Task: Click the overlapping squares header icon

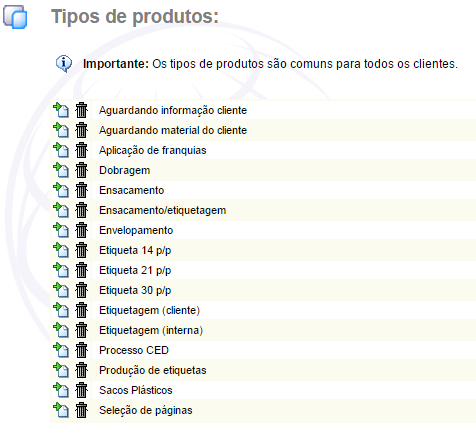Action: click(15, 17)
